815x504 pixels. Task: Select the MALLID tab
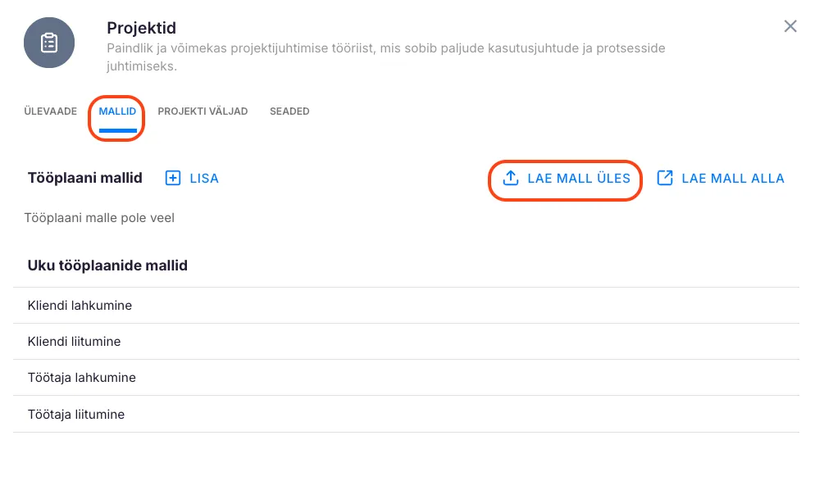(117, 111)
